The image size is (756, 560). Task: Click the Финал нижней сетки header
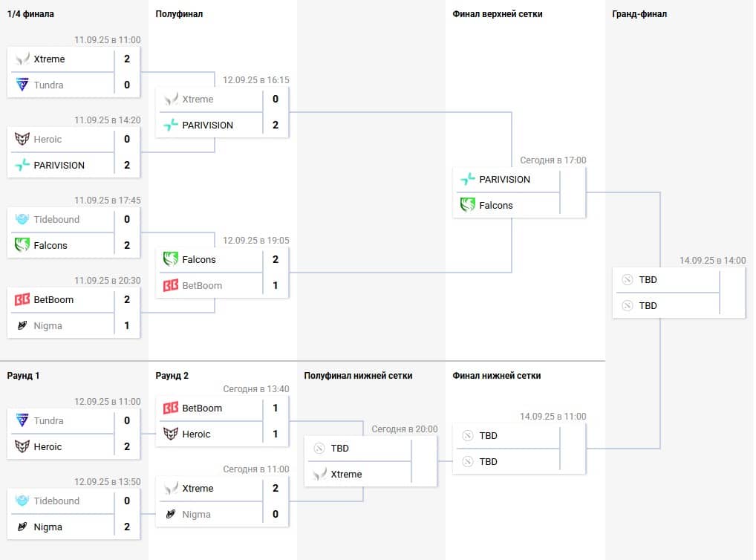point(496,376)
